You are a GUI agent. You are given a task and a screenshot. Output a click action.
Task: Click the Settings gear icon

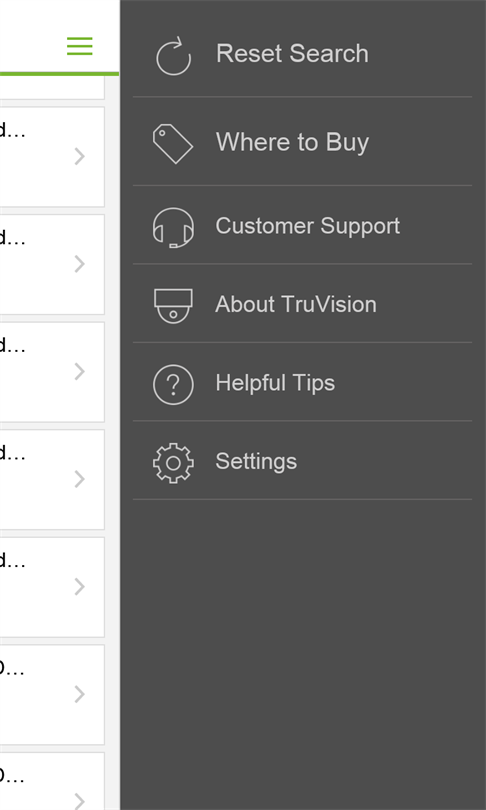pyautogui.click(x=174, y=463)
